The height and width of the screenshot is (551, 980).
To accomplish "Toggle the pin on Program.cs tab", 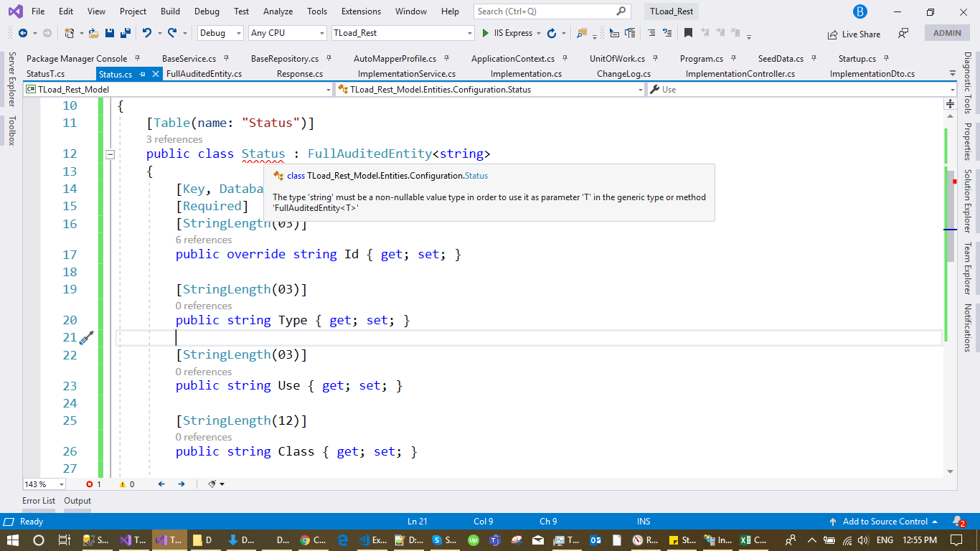I will 734,59.
